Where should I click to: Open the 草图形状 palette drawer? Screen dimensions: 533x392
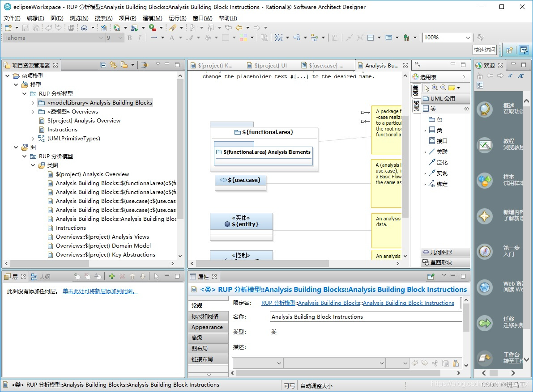coord(446,262)
